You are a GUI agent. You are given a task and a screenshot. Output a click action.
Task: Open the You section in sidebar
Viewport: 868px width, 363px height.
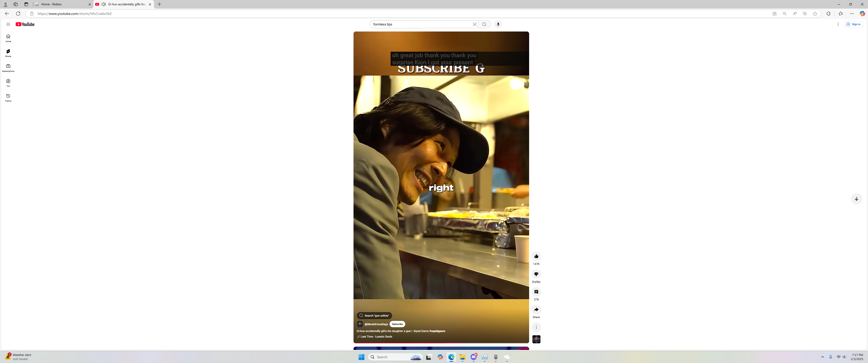(8, 83)
